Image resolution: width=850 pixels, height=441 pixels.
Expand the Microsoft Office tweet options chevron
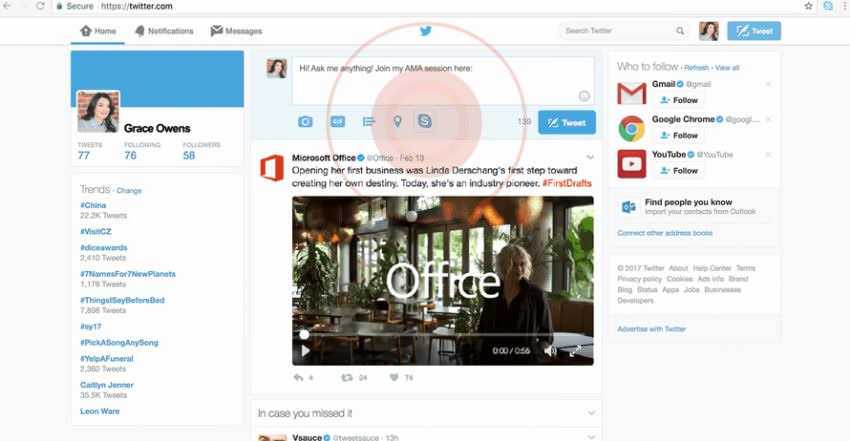pos(590,158)
